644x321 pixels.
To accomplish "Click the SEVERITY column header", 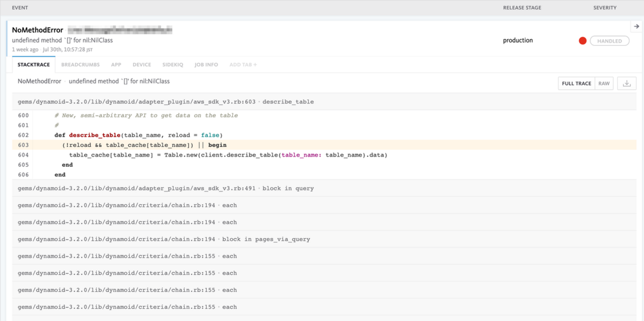I will (605, 7).
